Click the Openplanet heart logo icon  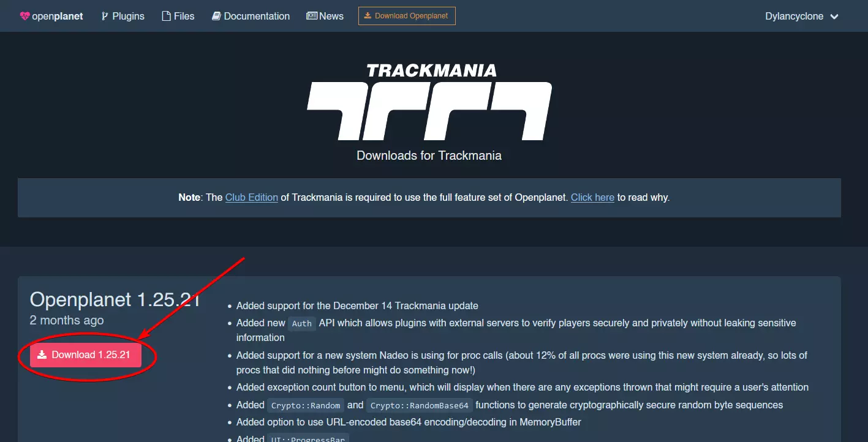(25, 17)
